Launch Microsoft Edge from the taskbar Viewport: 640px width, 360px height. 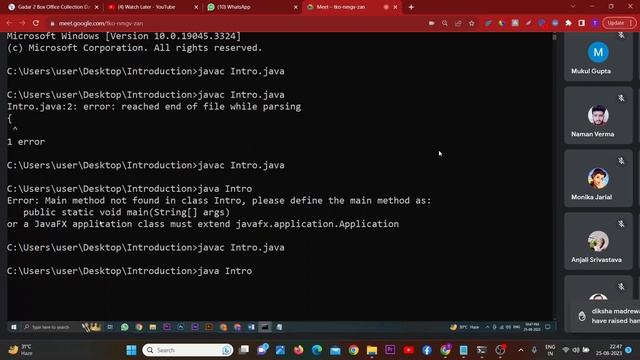(317, 350)
